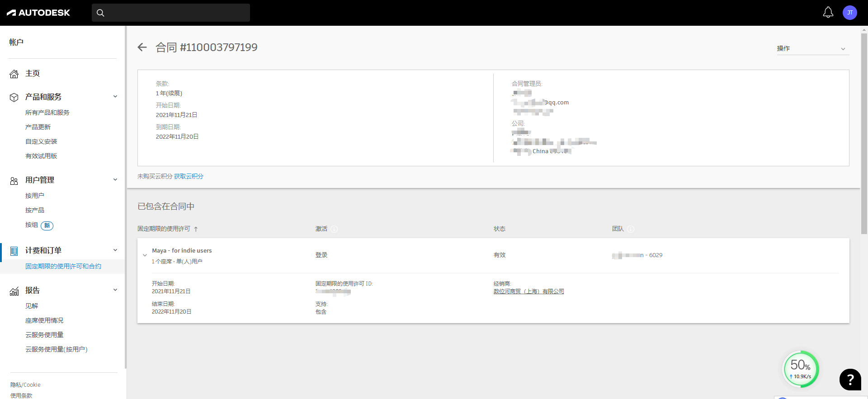The image size is (868, 399).
Task: Click 获取云积分 link
Action: point(189,176)
